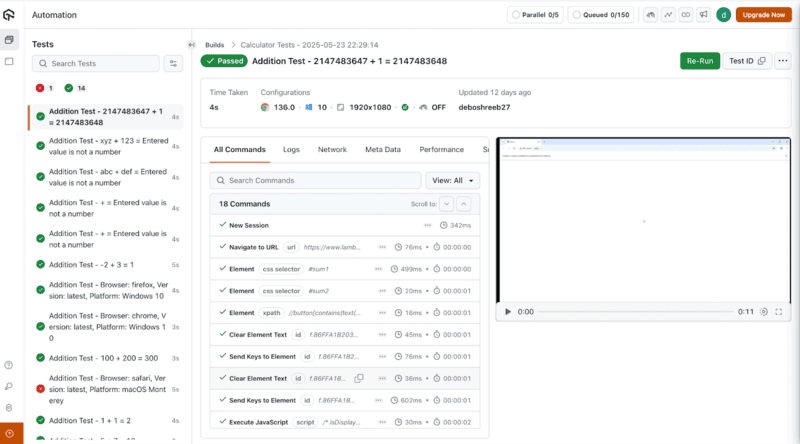Open the settings gear icon in sidebar
The image size is (800, 444).
click(9, 408)
